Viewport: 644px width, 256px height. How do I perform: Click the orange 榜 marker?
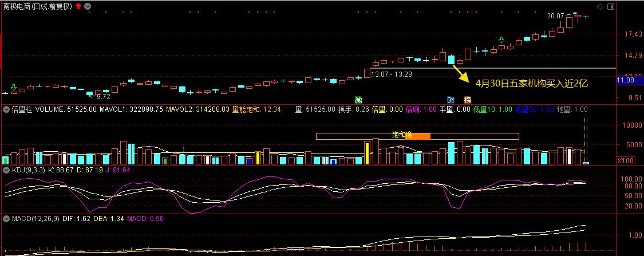(x=467, y=100)
